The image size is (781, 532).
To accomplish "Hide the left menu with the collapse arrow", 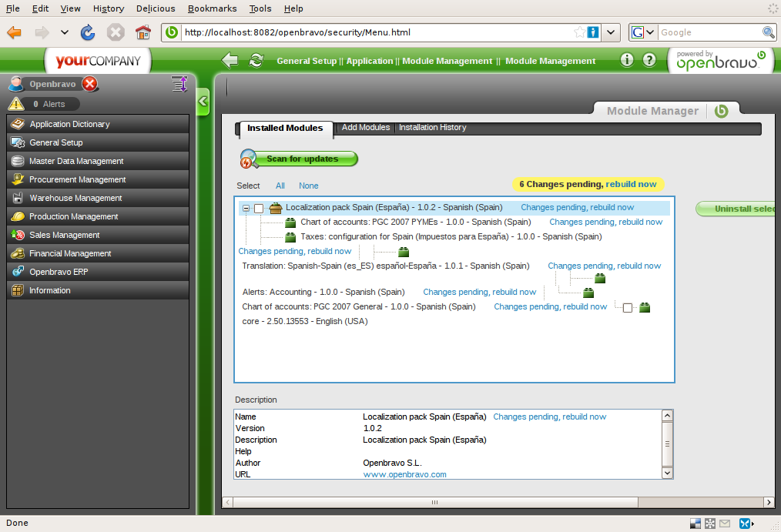I will point(203,102).
